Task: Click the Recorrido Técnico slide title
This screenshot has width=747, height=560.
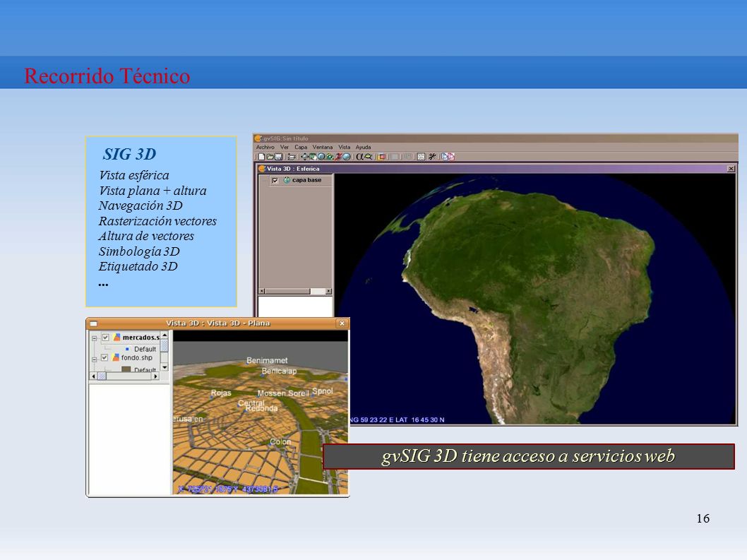Action: point(107,76)
